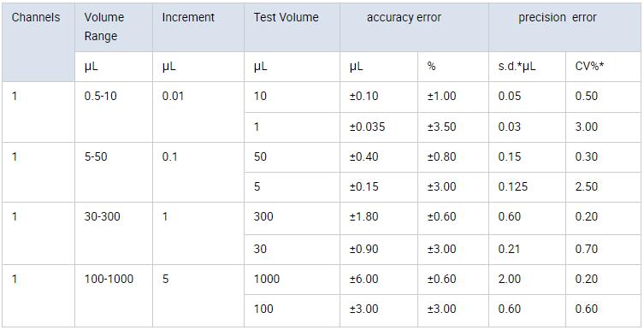Click the Test Volume column header

click(x=292, y=27)
